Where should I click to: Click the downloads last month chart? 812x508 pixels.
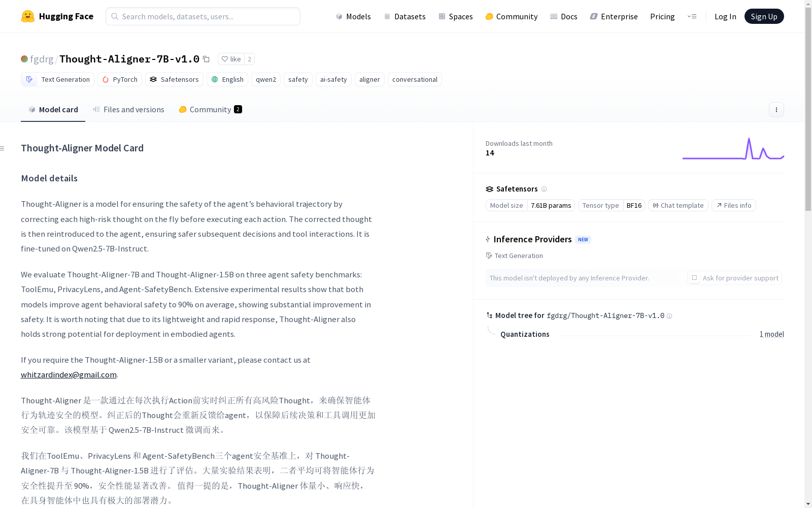[733, 148]
